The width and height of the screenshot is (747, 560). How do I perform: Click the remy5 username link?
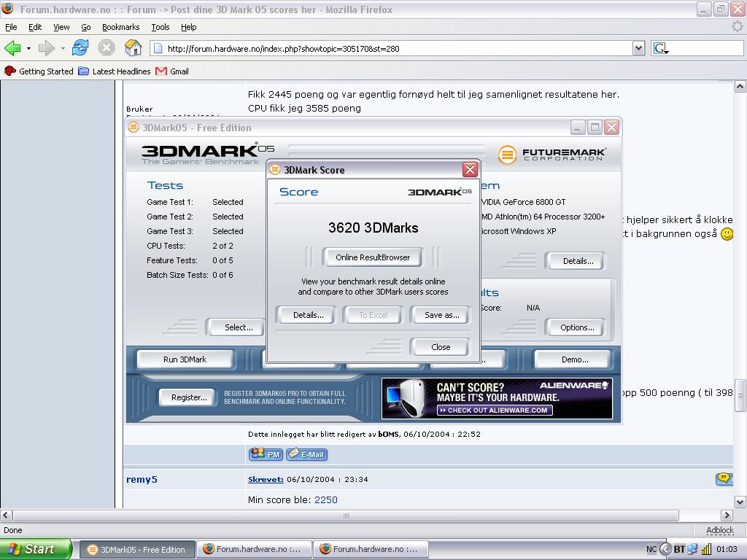pyautogui.click(x=142, y=480)
